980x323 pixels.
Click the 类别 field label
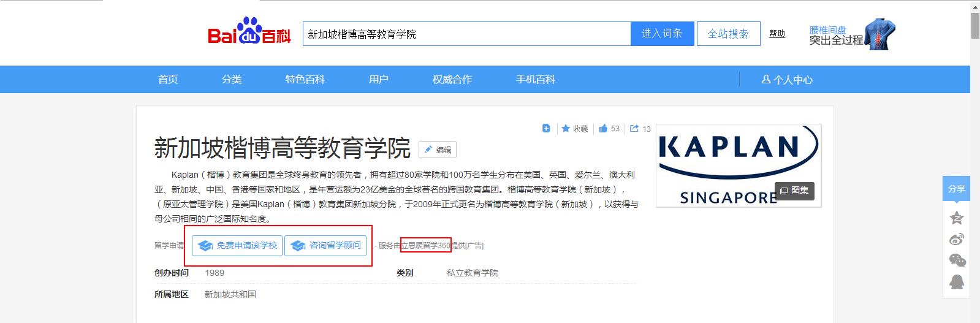coord(405,273)
